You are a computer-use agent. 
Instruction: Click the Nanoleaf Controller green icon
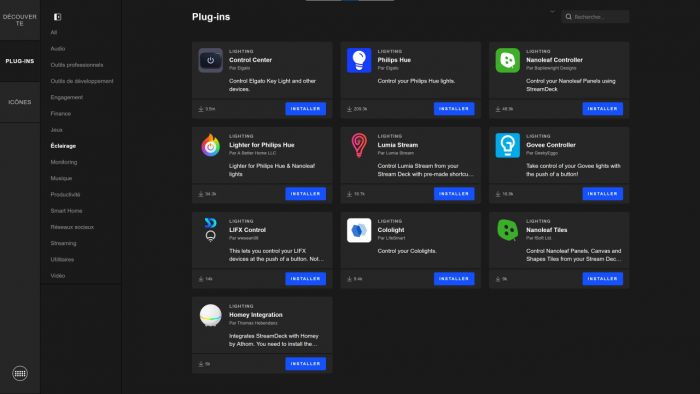[x=508, y=60]
